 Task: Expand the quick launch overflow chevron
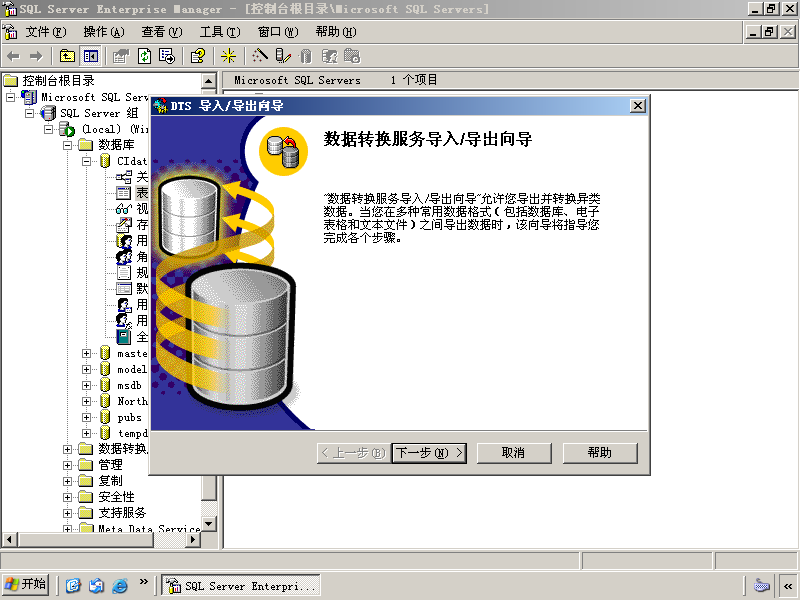[x=143, y=582]
